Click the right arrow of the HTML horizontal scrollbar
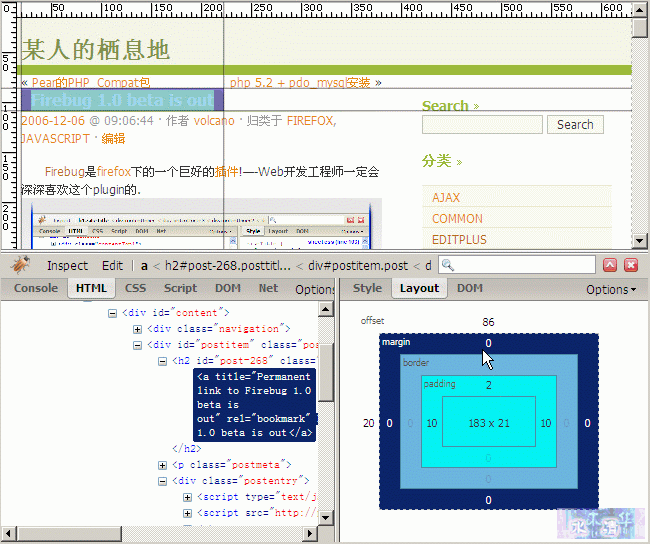 coord(309,533)
